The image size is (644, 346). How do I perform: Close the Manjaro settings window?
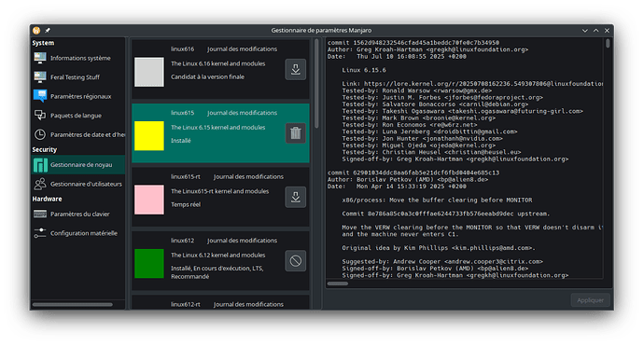607,31
